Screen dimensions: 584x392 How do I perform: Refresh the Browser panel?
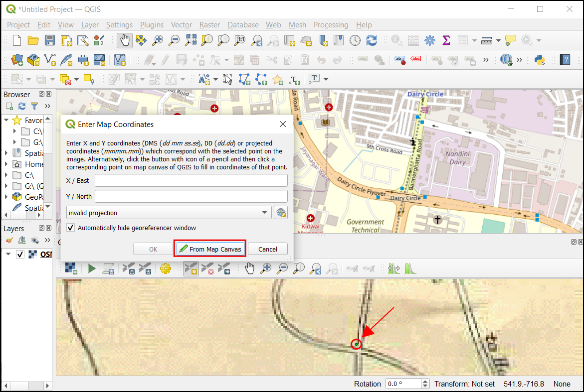(x=22, y=106)
